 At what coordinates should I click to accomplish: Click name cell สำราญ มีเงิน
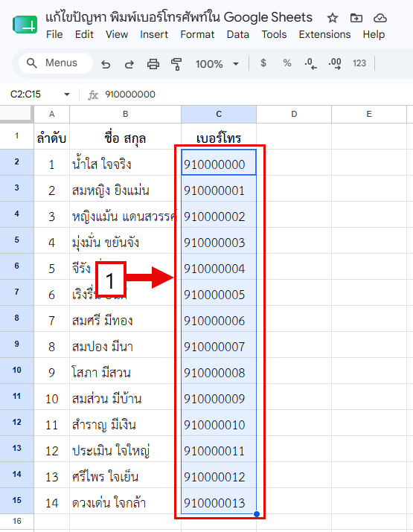click(x=125, y=423)
